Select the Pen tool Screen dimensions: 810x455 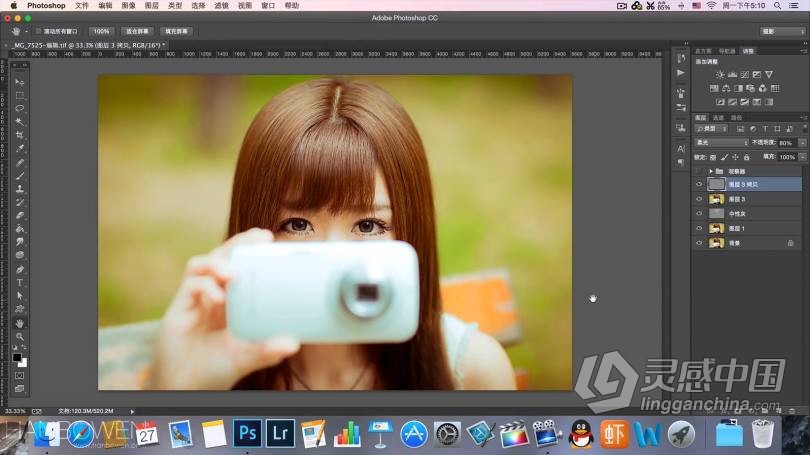tap(20, 270)
